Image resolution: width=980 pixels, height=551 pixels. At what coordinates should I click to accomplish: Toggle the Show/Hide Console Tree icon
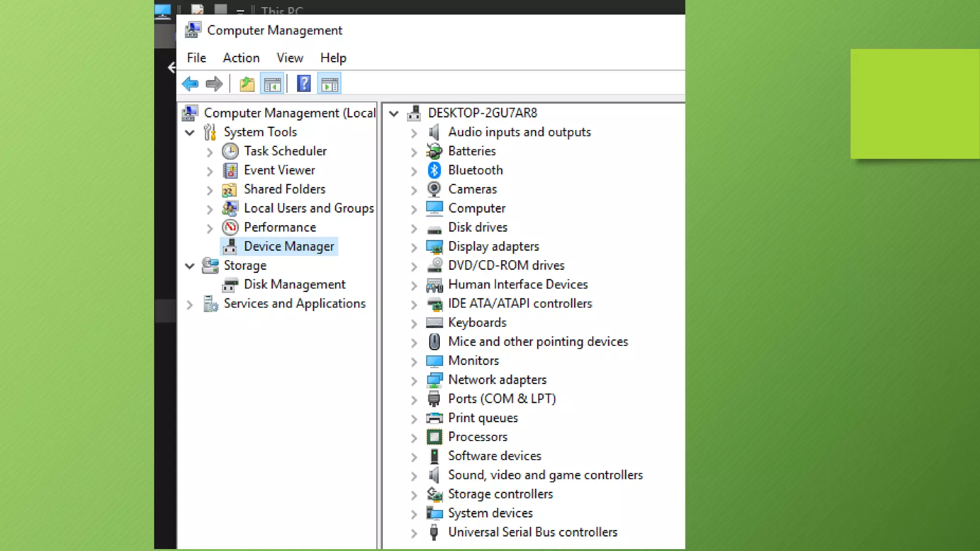pos(272,84)
